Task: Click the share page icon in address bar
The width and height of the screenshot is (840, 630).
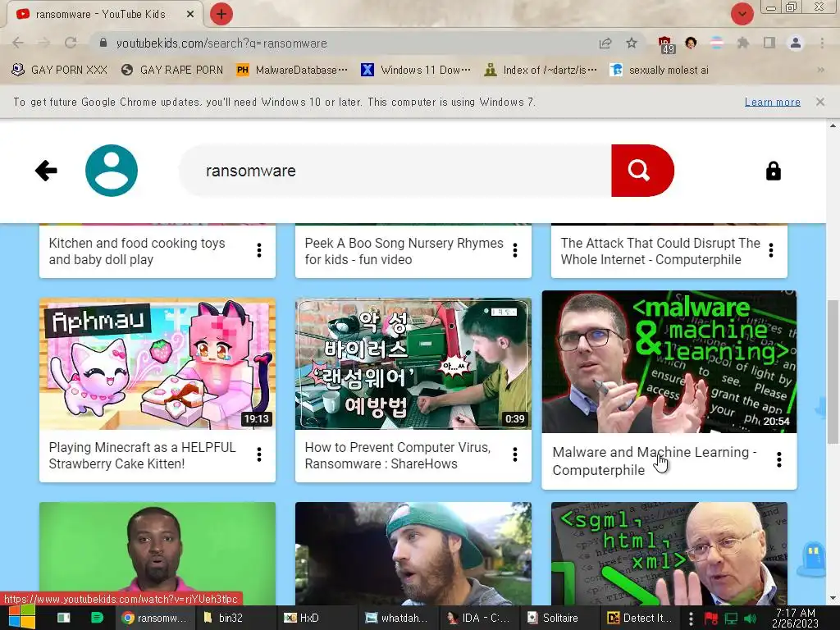Action: pos(605,43)
